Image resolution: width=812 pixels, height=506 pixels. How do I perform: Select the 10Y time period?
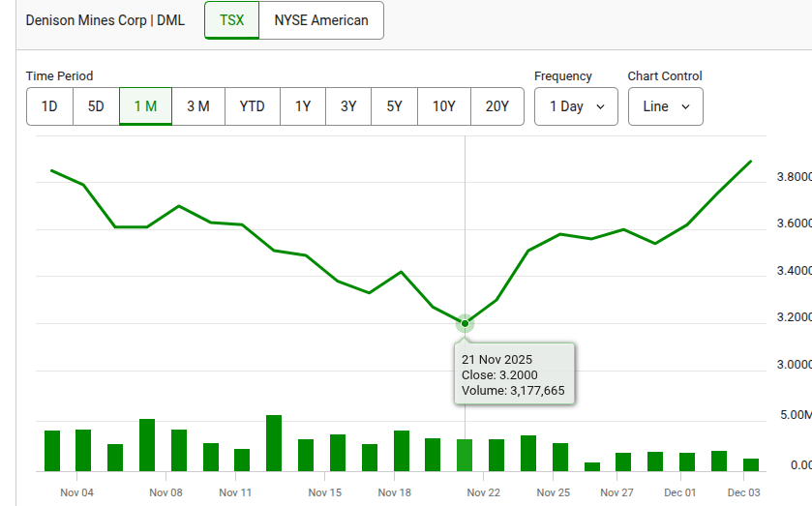444,106
